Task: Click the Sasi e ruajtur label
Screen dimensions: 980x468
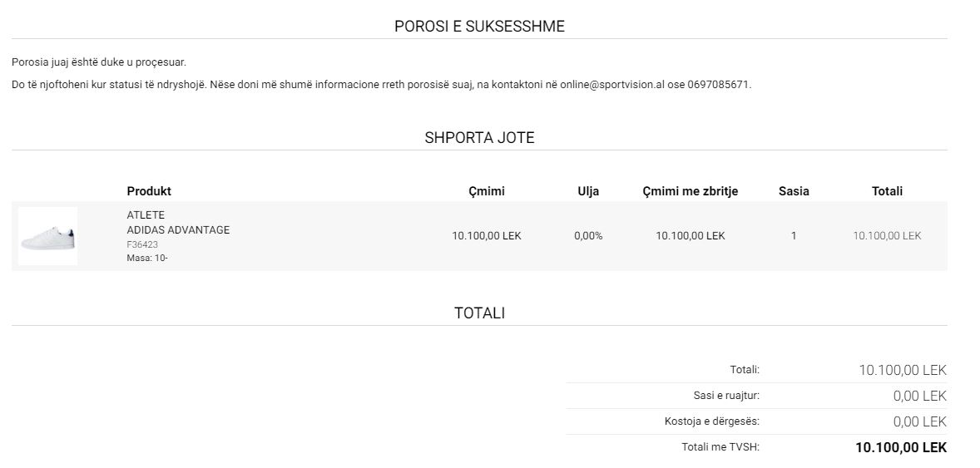Action: point(726,396)
